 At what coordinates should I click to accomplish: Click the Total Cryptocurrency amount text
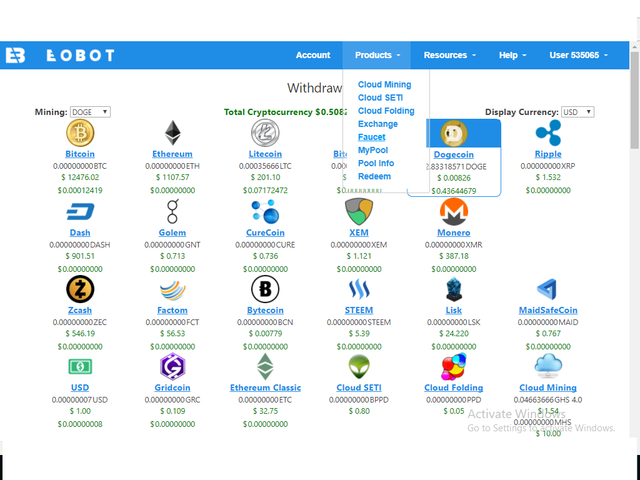pyautogui.click(x=285, y=112)
